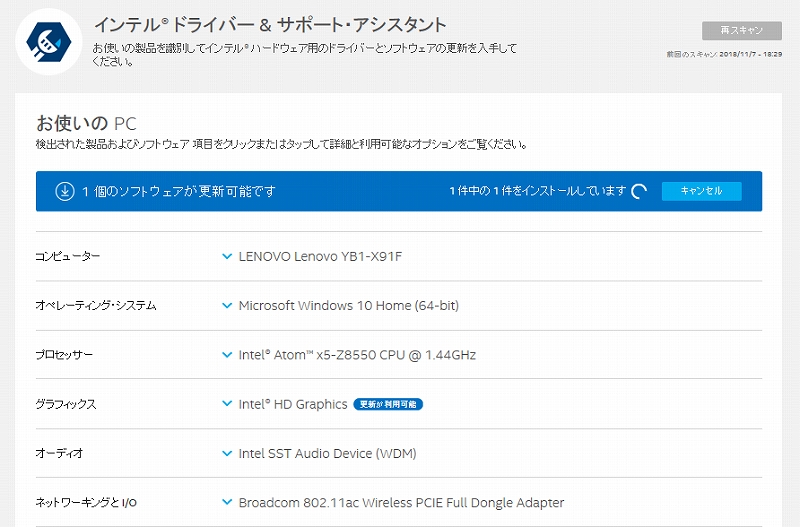Click the オーディオ row label

click(59, 453)
